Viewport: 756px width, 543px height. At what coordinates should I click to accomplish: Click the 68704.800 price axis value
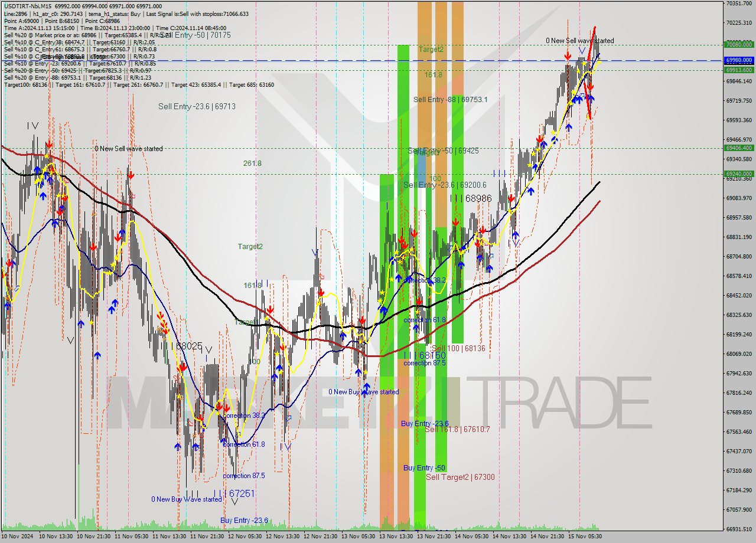pos(739,256)
